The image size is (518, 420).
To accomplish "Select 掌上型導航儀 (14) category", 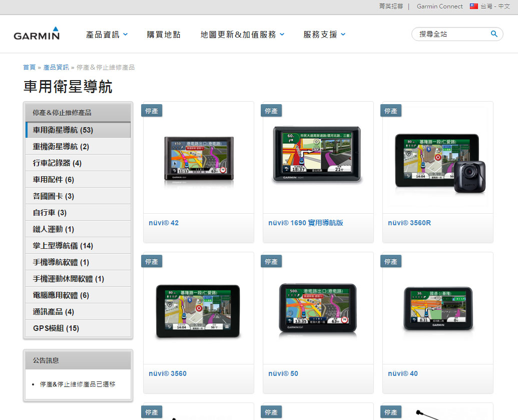I will point(78,245).
